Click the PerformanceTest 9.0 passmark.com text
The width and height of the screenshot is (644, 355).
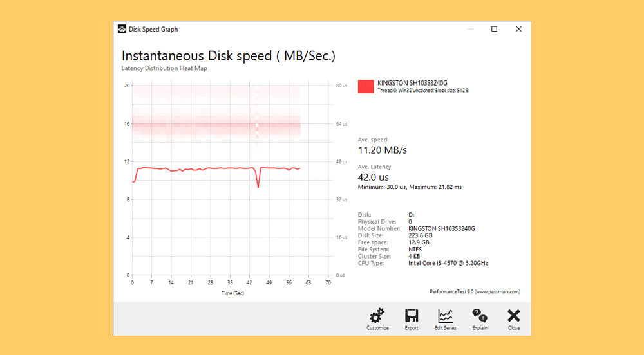click(475, 291)
